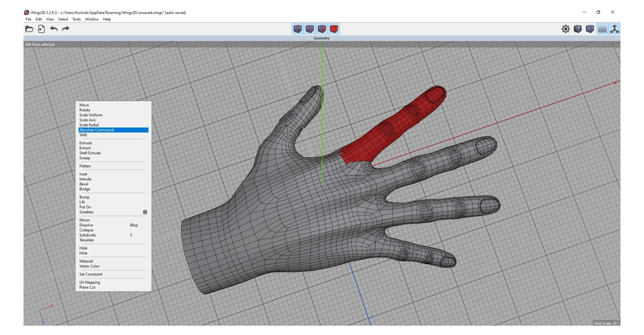Switch to edge selection mode cube
Screen dimensions: 644x335
(310, 29)
